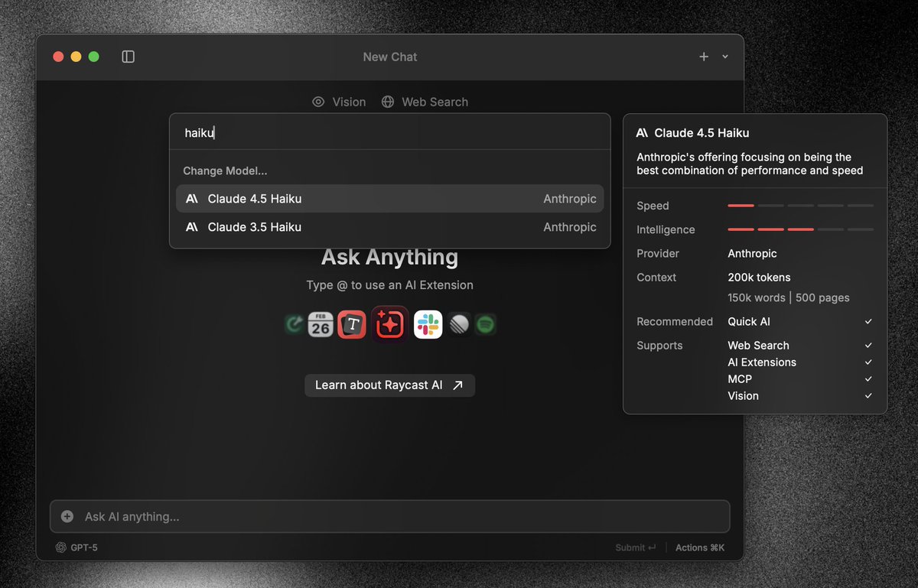Click Anthropic logo in details panel header
This screenshot has width=918, height=588.
click(x=643, y=133)
